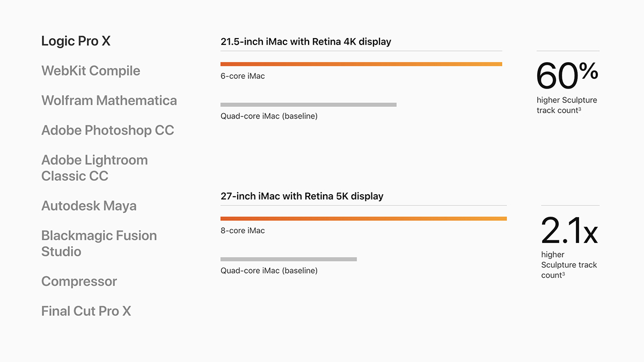644x362 pixels.
Task: Click the 2.1x statistic figure
Action: tap(569, 230)
